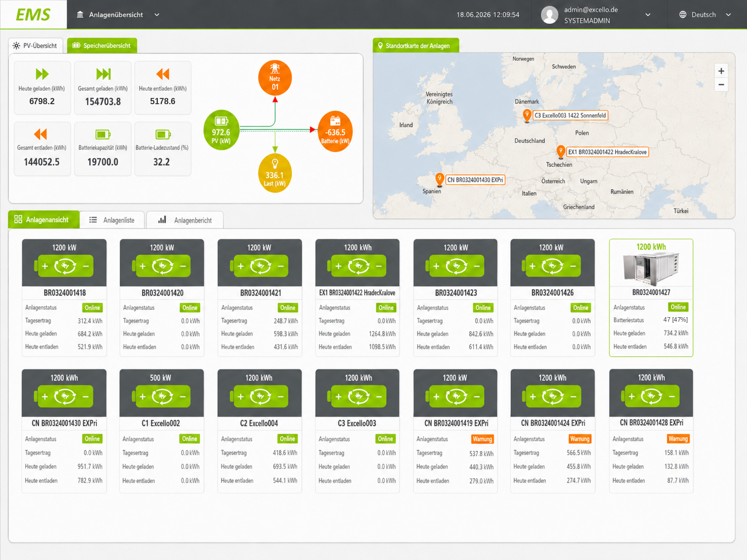Viewport: 747px width, 560px height.
Task: Click the user avatar icon
Action: [x=549, y=15]
